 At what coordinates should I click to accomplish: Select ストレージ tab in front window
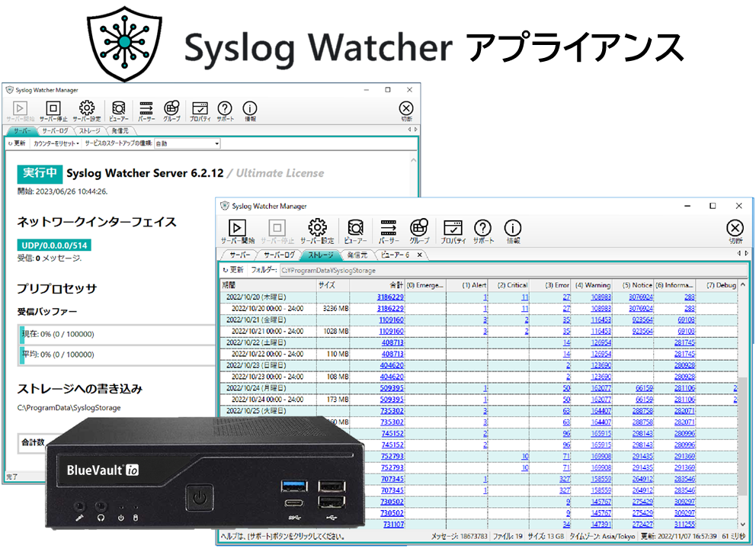321,255
